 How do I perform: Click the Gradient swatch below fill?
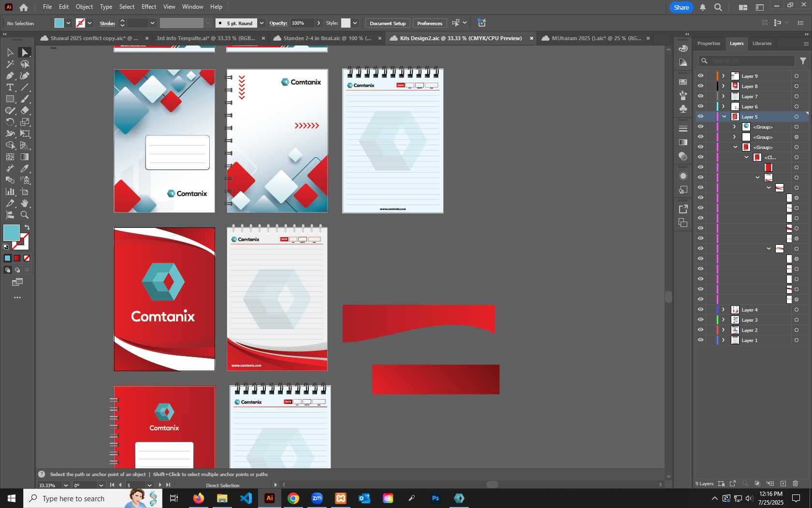pos(17,258)
